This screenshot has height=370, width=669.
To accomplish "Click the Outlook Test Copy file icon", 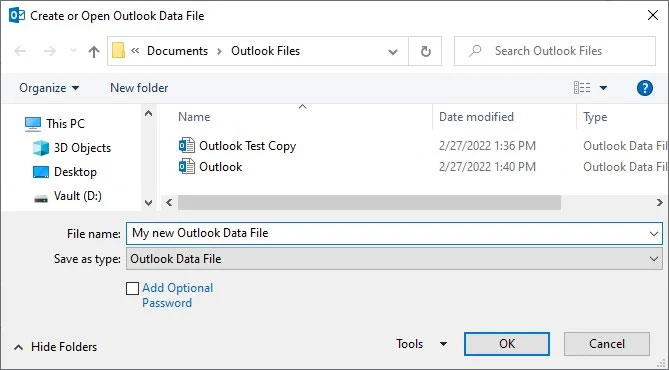I will click(187, 146).
